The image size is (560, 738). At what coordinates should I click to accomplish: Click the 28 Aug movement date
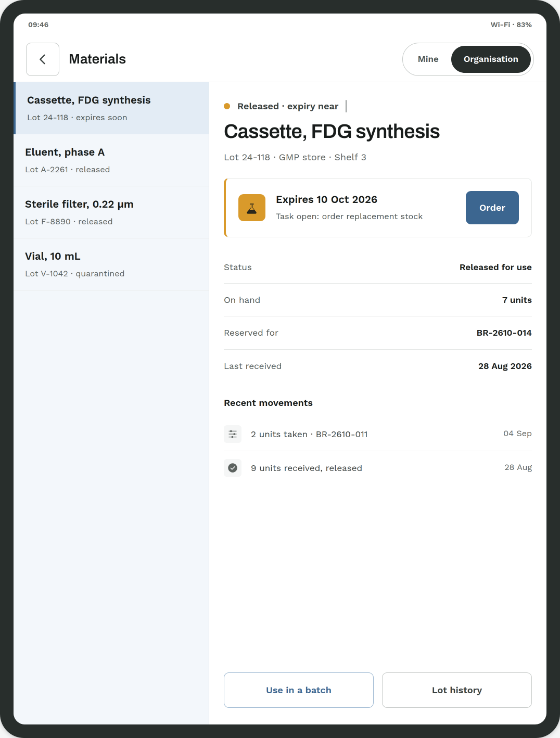click(518, 467)
